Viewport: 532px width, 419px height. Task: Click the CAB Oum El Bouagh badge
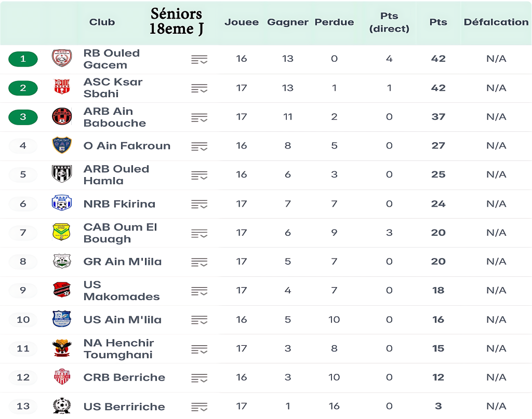coord(62,232)
